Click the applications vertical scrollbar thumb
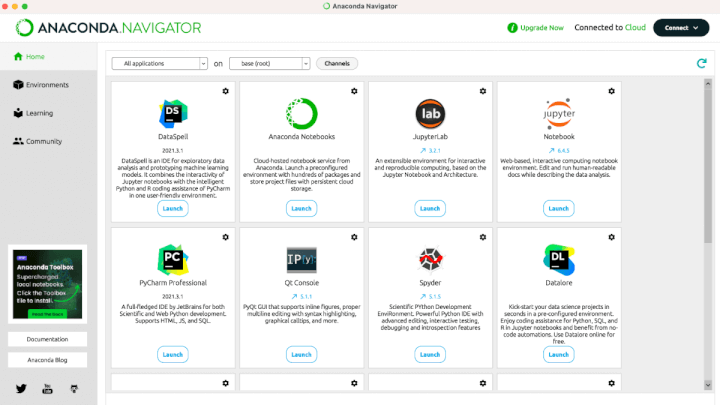The width and height of the screenshot is (720, 405). 708,165
